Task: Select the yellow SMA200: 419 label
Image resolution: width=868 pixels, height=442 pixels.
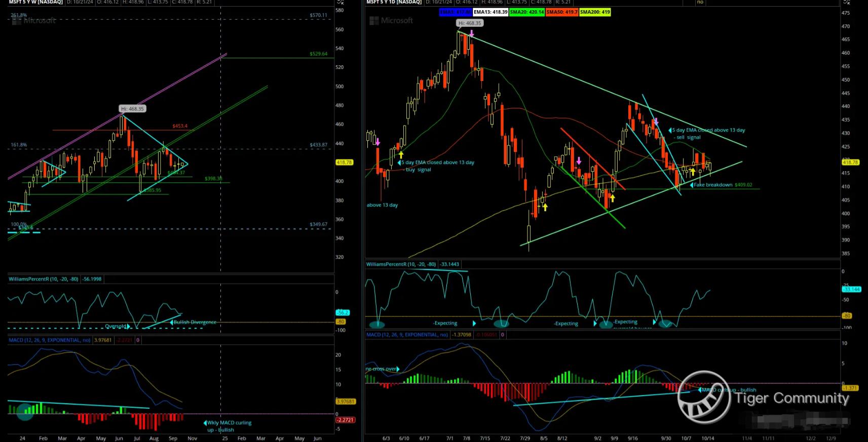Action: tap(595, 12)
